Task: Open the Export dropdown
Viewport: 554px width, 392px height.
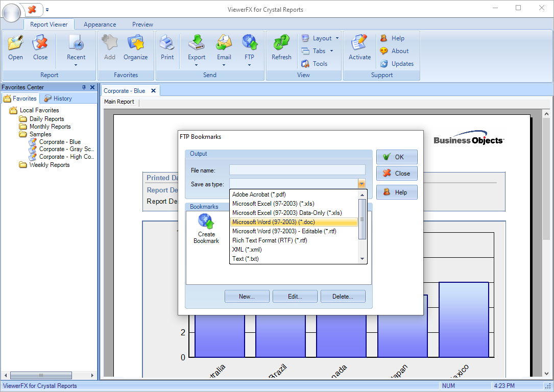Action: [197, 51]
